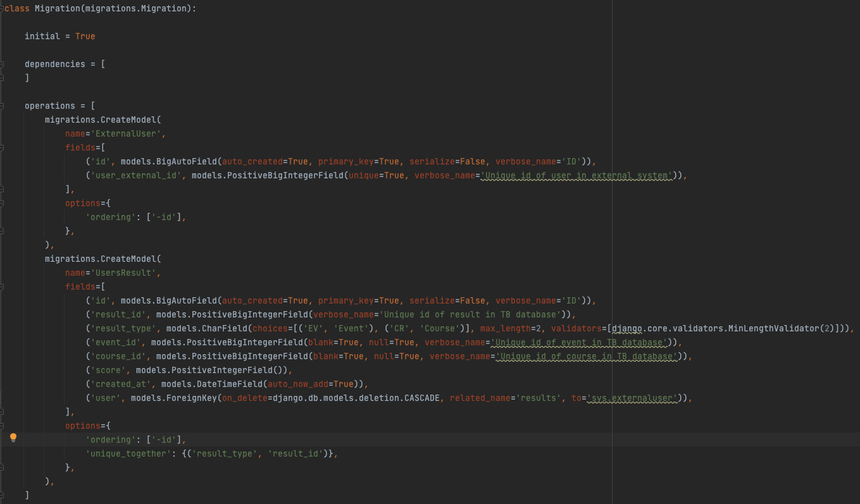Collapse the class Migration fold marker
Screen dimensions: 860x504
tap(3, 8)
